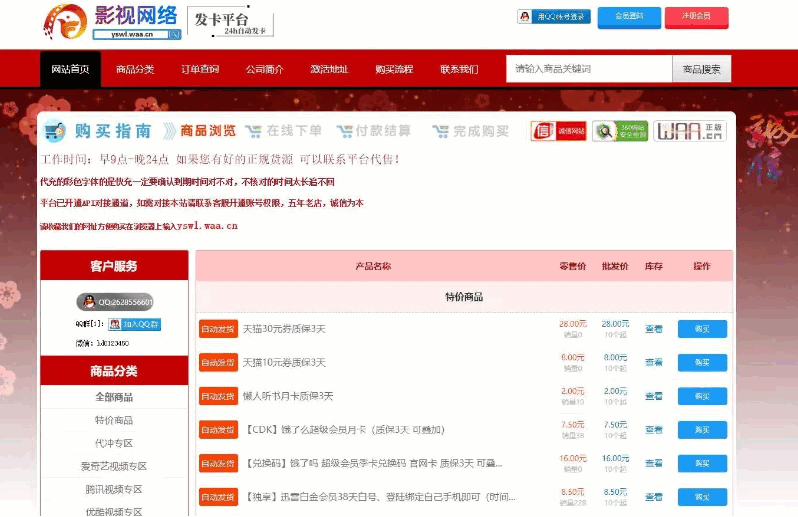Image resolution: width=798 pixels, height=517 pixels.
Task: Select 腾讯视频专区 category
Action: coord(114,490)
